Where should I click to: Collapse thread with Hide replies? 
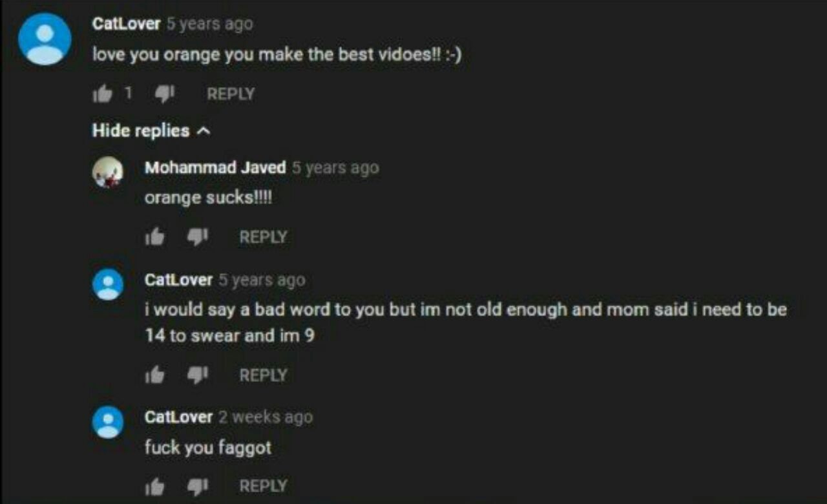152,131
